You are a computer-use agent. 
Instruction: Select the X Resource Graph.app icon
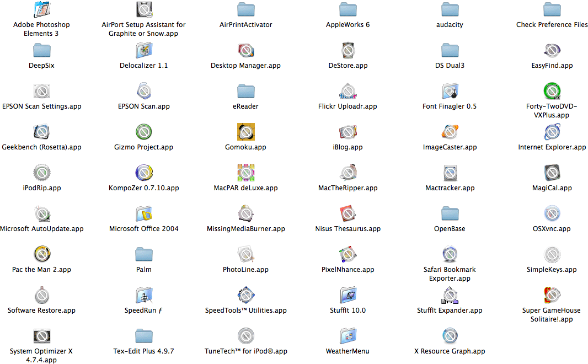[450, 336]
